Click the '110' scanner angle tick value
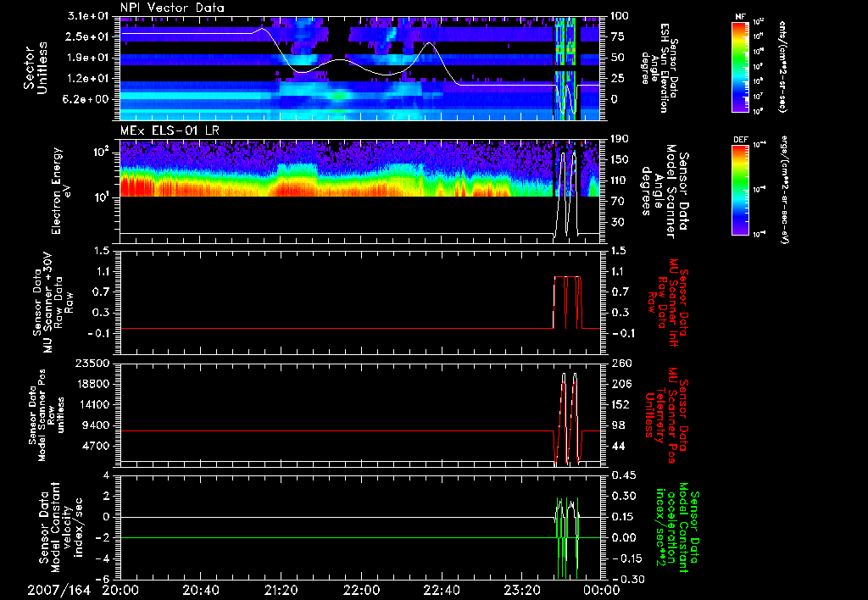The image size is (868, 600). 620,181
